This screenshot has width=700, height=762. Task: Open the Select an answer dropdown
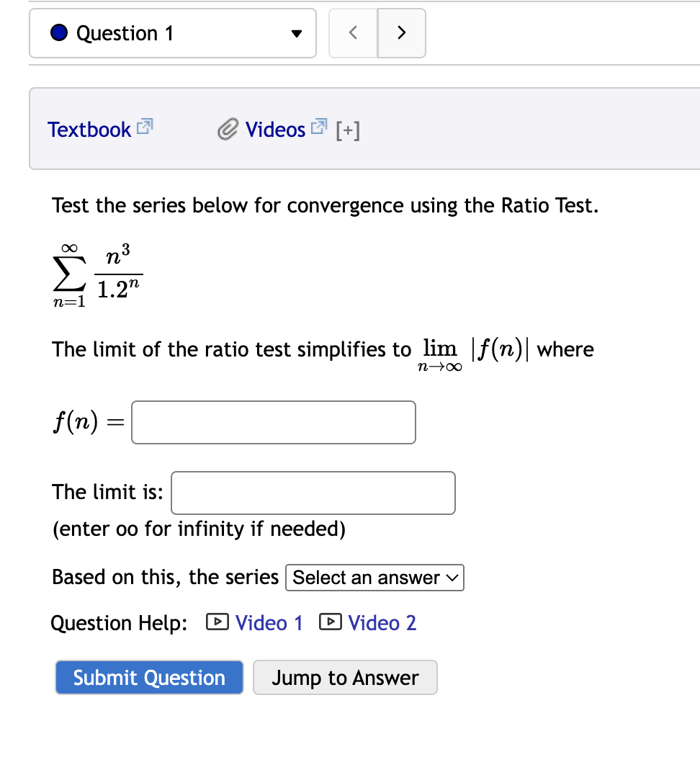point(374,577)
